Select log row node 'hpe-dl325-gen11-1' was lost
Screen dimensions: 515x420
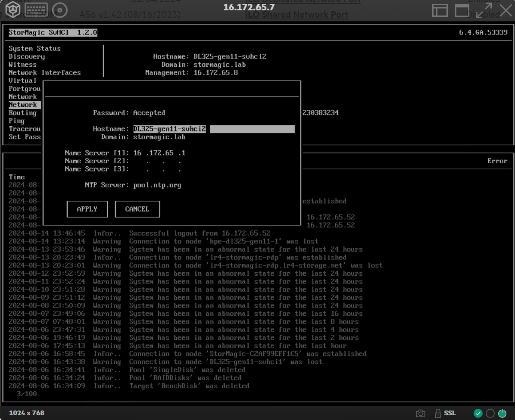pyautogui.click(x=164, y=241)
